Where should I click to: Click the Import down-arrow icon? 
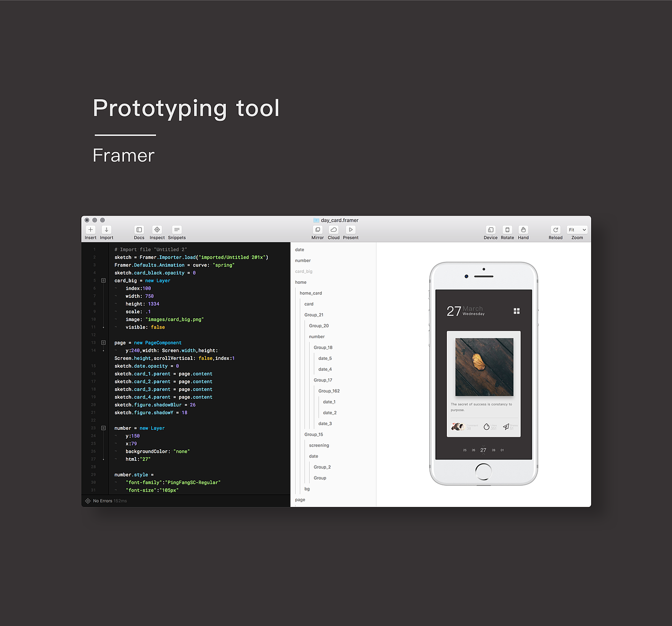[107, 230]
